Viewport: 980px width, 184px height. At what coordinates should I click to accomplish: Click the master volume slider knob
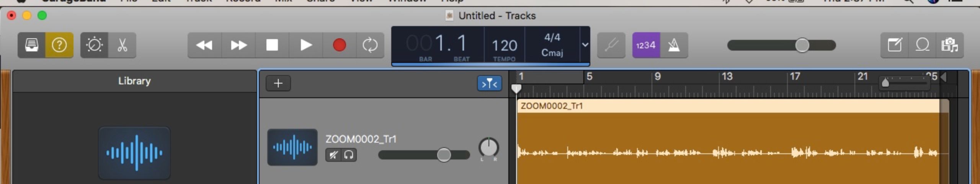[x=802, y=45]
